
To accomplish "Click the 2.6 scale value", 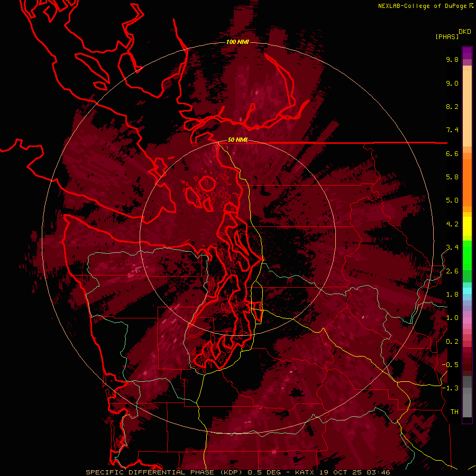I will click(x=452, y=271).
